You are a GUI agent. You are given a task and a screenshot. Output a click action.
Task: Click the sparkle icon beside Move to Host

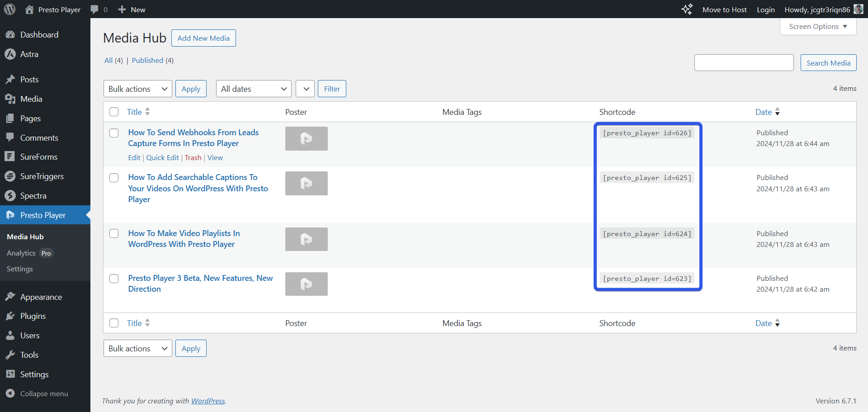tap(687, 9)
